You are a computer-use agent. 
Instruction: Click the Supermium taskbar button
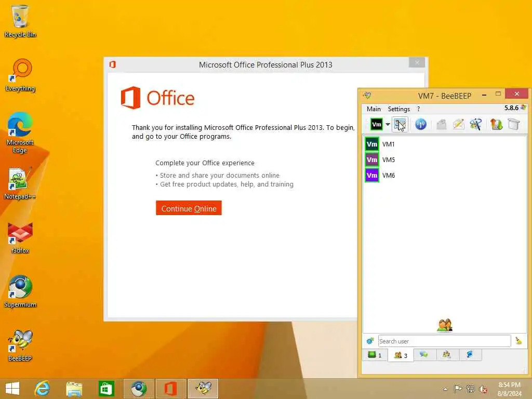[138, 389]
